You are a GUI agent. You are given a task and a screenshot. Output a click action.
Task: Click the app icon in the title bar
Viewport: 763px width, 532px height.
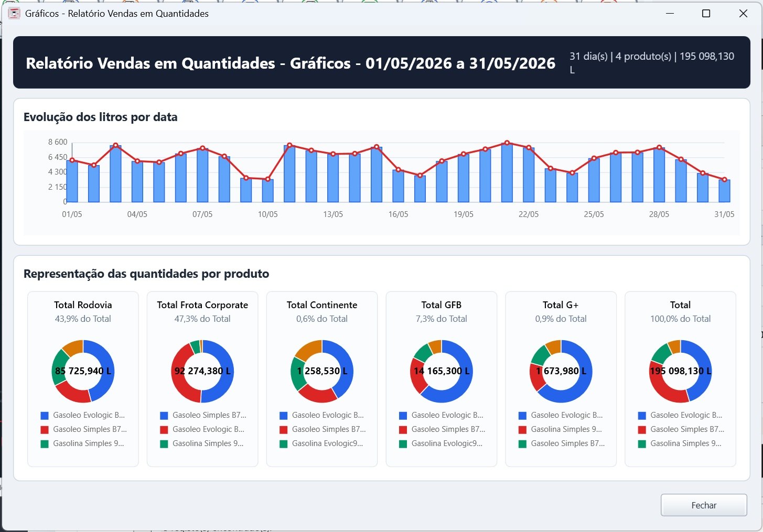(14, 14)
